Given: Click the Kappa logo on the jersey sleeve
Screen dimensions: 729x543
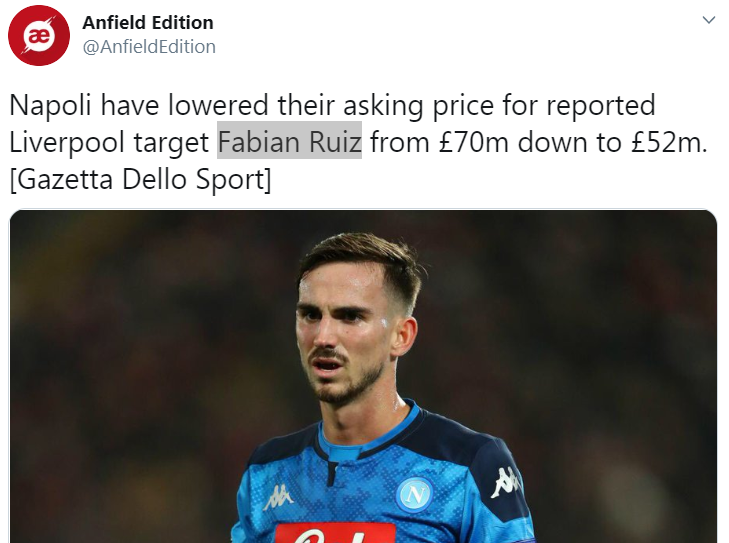Looking at the screenshot, I should [x=505, y=482].
